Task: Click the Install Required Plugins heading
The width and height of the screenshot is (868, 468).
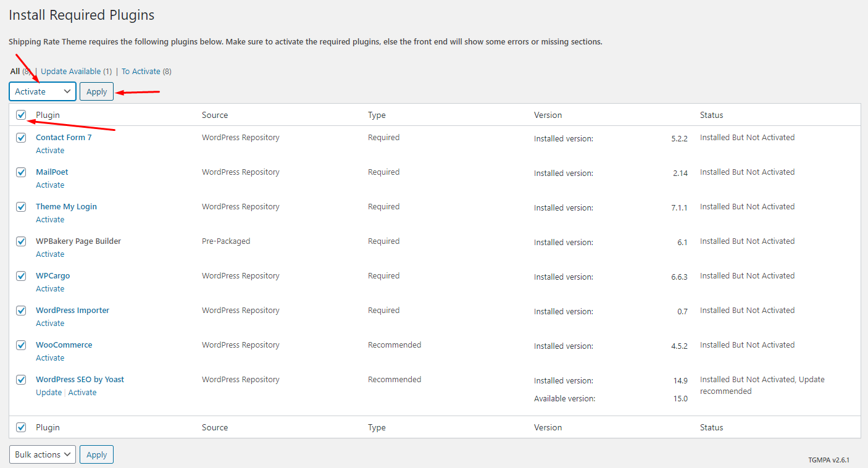Action: coord(81,15)
